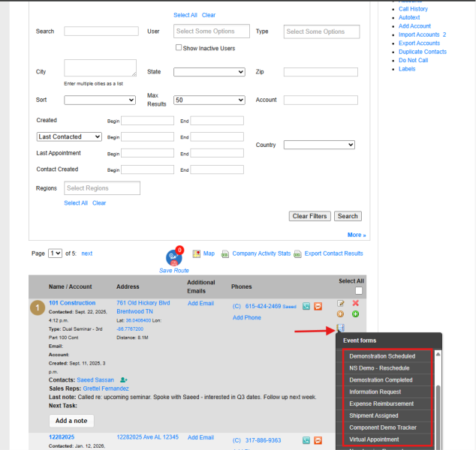Viewport: 476px width, 450px height.
Task: Click the Last Appointment End date field
Action: click(x=217, y=153)
